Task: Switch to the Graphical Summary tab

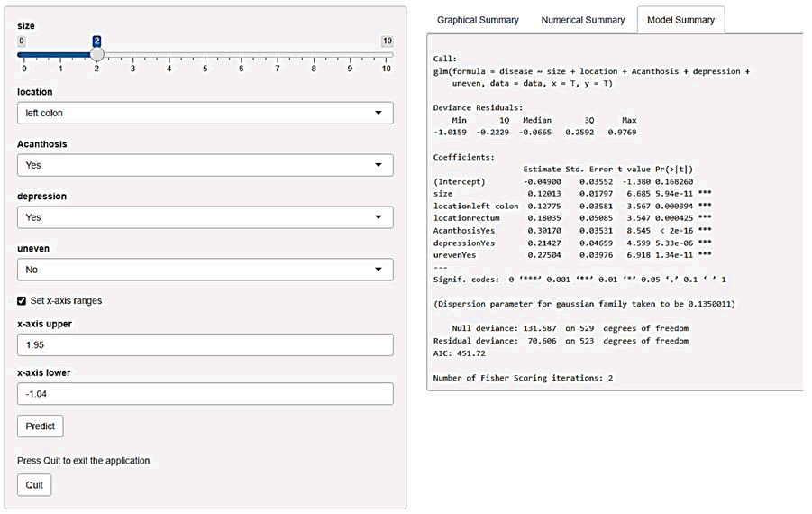Action: pos(478,20)
